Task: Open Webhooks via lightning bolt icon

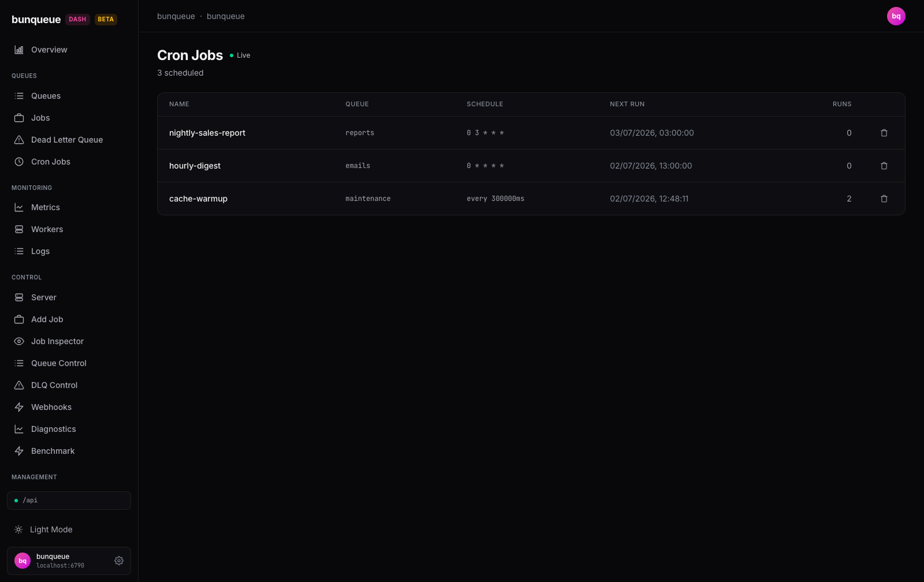Action: [19, 407]
